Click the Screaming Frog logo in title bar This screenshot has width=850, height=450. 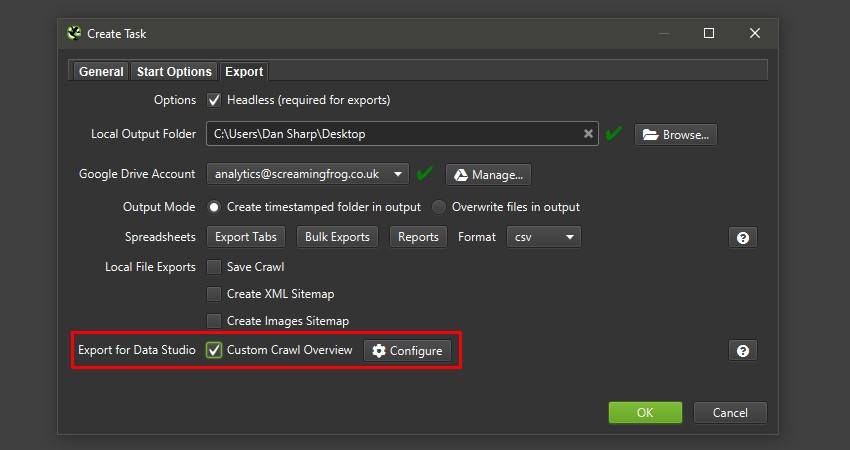[x=74, y=33]
